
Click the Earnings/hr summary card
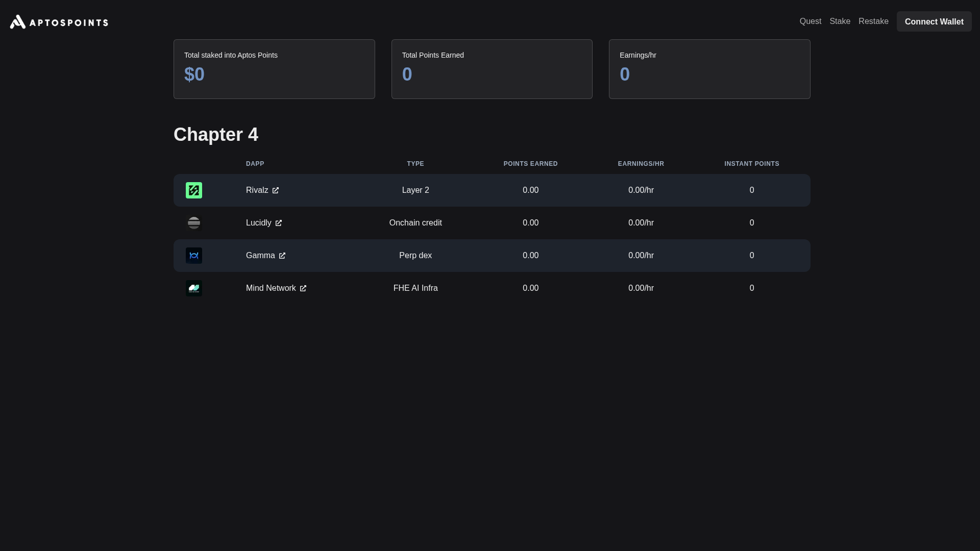point(709,69)
